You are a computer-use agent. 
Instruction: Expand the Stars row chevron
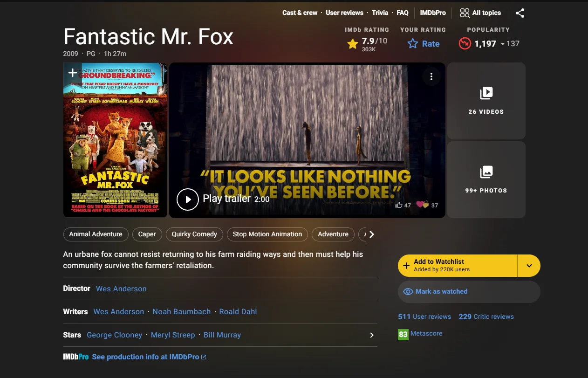pos(371,335)
